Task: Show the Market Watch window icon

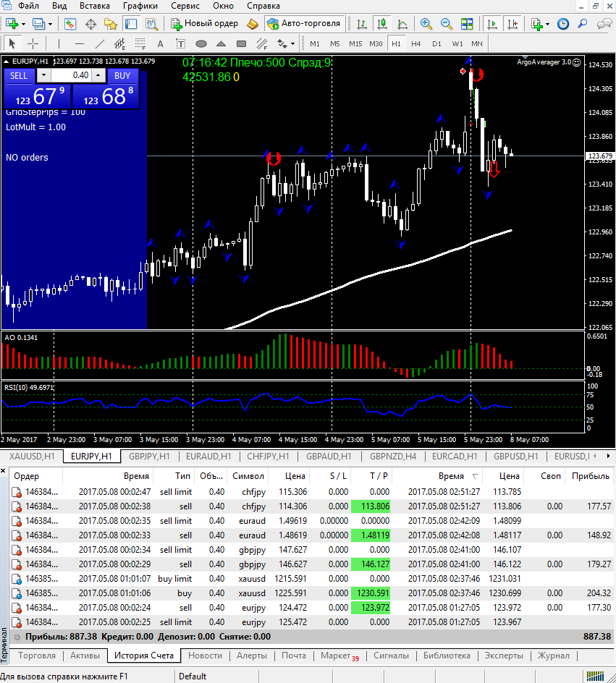Action: point(69,24)
